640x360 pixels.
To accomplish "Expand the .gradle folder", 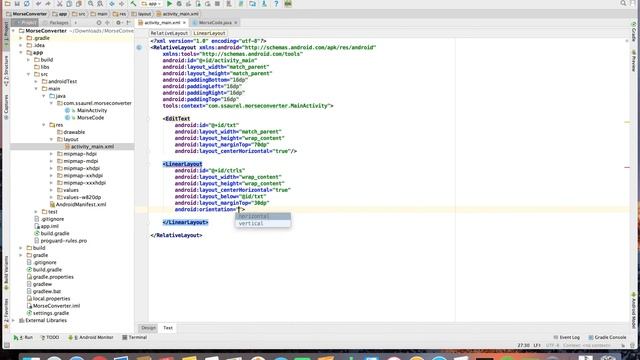I will click(x=21, y=38).
